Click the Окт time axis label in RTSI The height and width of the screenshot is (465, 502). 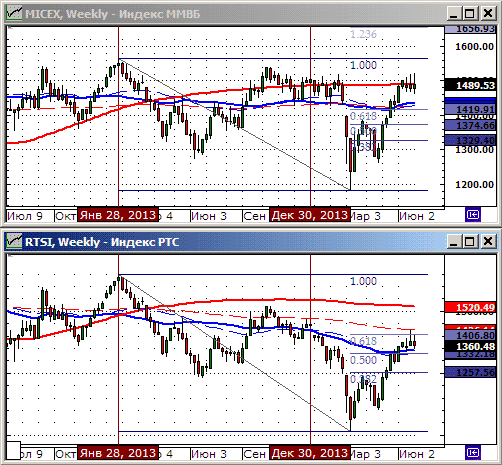point(66,454)
